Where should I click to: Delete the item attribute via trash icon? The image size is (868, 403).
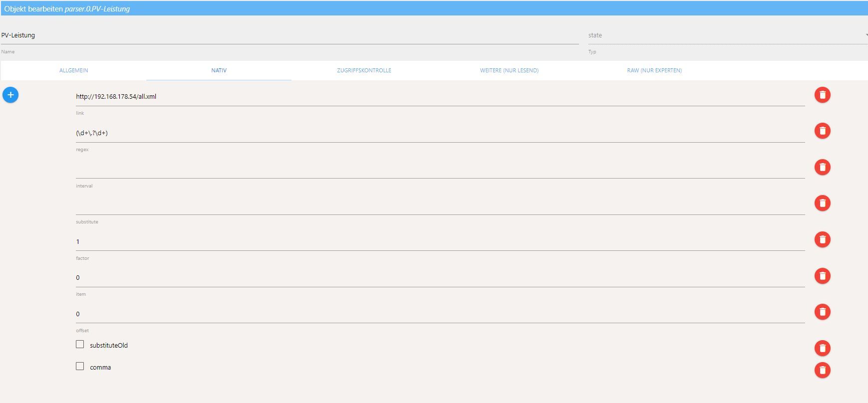point(822,276)
